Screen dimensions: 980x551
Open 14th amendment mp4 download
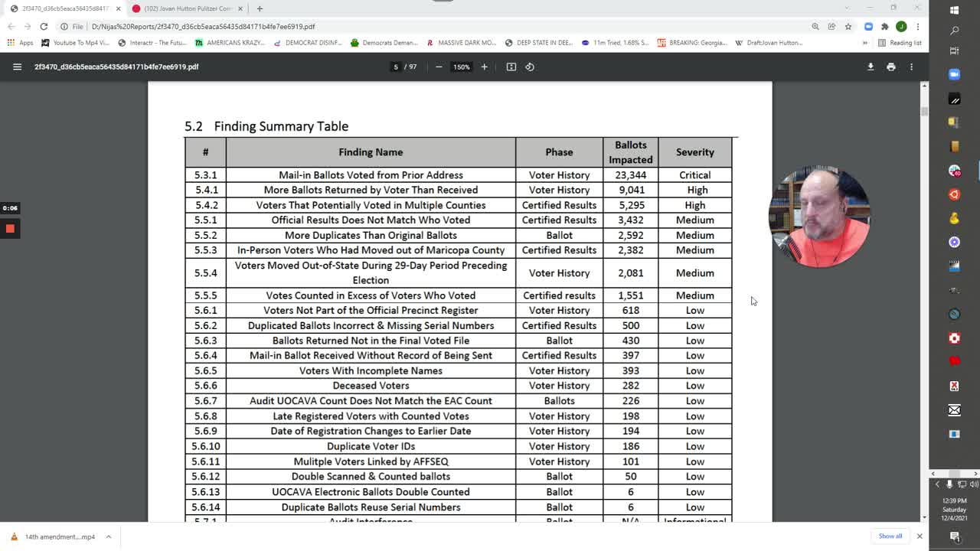pyautogui.click(x=54, y=536)
